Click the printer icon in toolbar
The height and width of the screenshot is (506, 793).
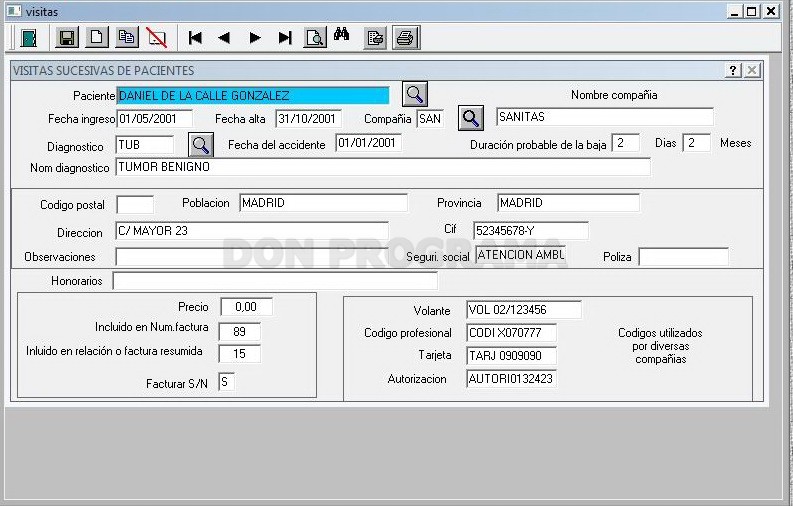(x=406, y=38)
